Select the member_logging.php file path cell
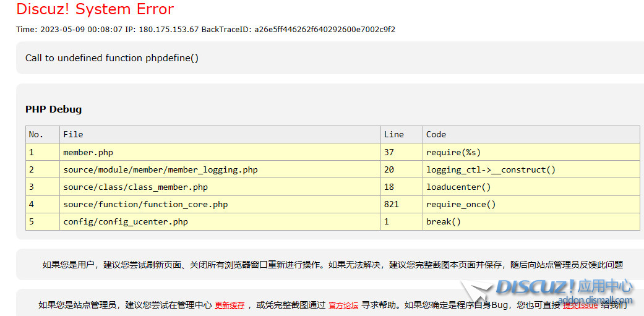 point(160,169)
